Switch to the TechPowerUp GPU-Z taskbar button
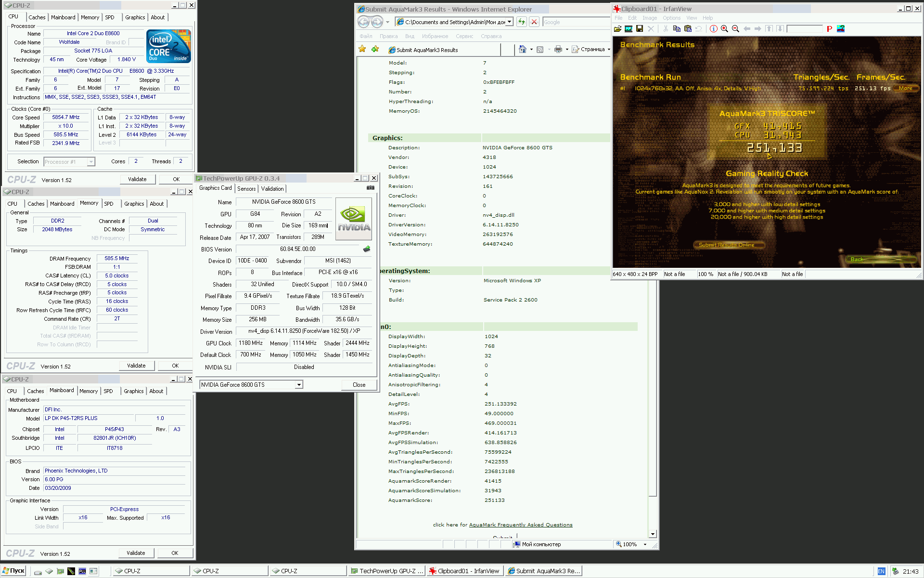The height and width of the screenshot is (578, 924). tap(387, 571)
